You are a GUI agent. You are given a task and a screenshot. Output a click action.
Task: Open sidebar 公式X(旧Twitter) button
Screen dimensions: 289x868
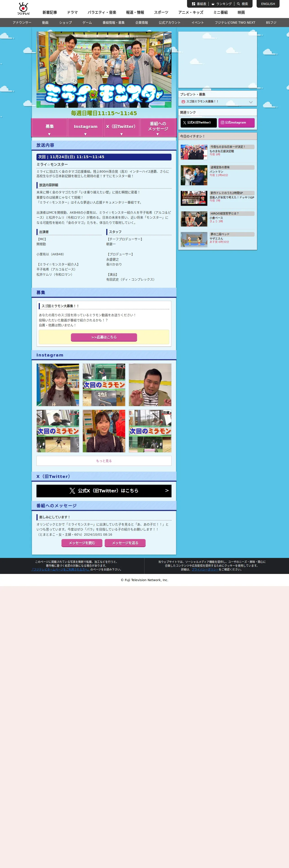pyautogui.click(x=199, y=123)
